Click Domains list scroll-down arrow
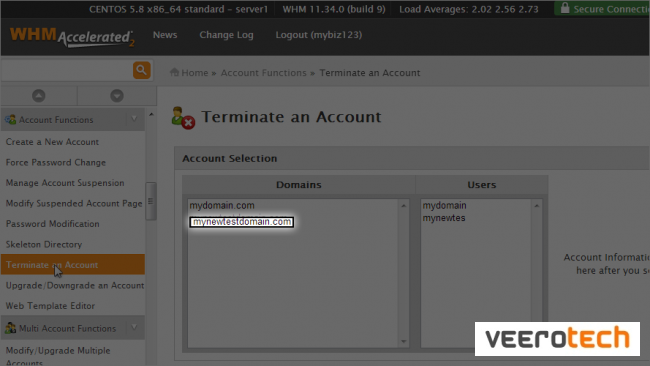Viewport: 650px width, 366px height. coord(404,342)
